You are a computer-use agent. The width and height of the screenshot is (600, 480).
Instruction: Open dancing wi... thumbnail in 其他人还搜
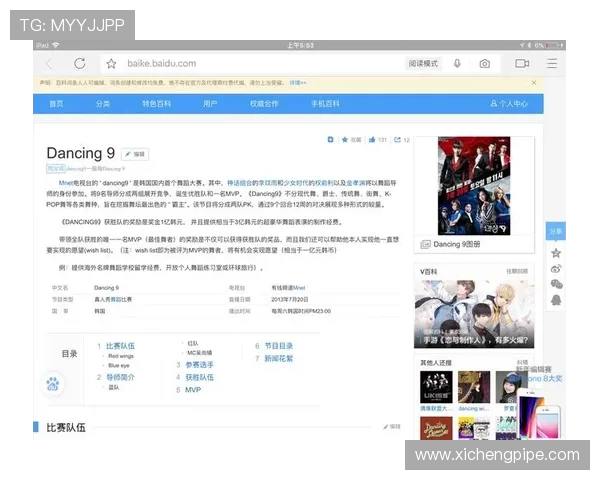pyautogui.click(x=474, y=387)
